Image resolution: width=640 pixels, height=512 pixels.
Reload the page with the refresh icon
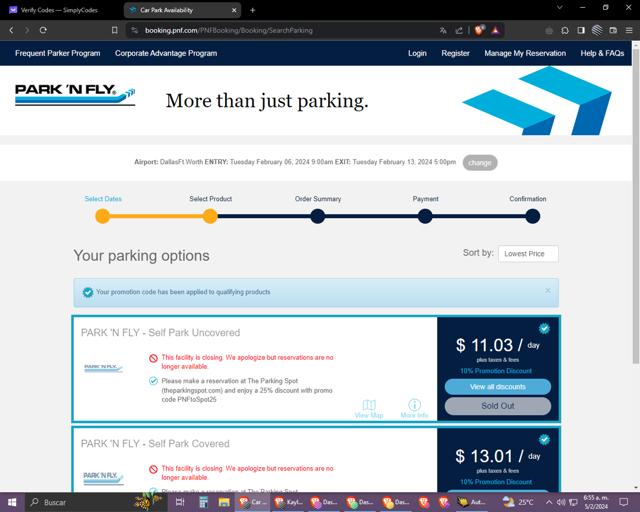(43, 30)
